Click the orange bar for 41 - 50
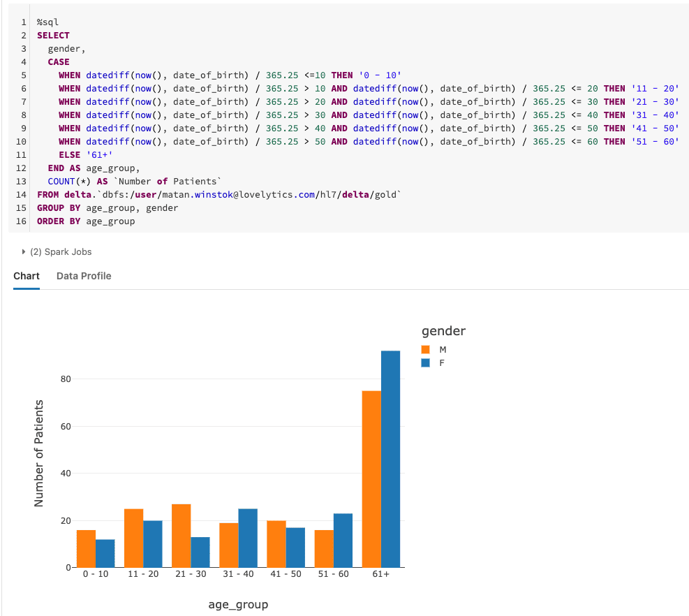The height and width of the screenshot is (616, 689). (276, 543)
